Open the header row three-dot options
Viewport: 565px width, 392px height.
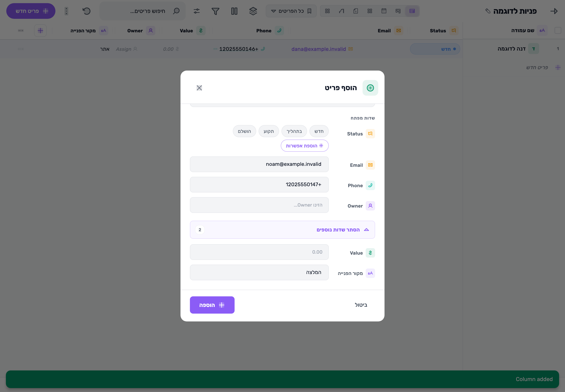pos(21,31)
